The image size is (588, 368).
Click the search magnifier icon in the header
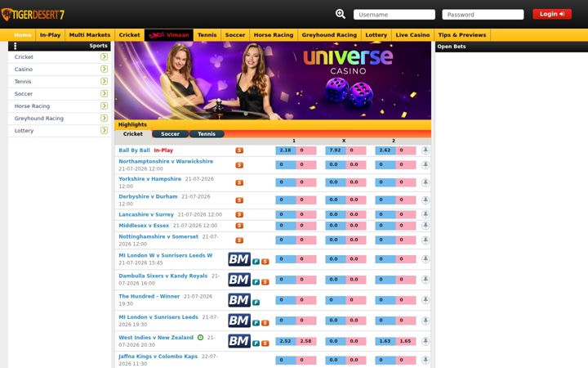[x=340, y=14]
